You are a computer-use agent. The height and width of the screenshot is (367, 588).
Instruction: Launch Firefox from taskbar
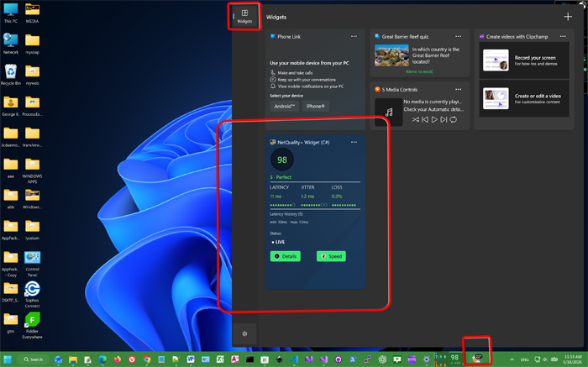pyautogui.click(x=117, y=359)
